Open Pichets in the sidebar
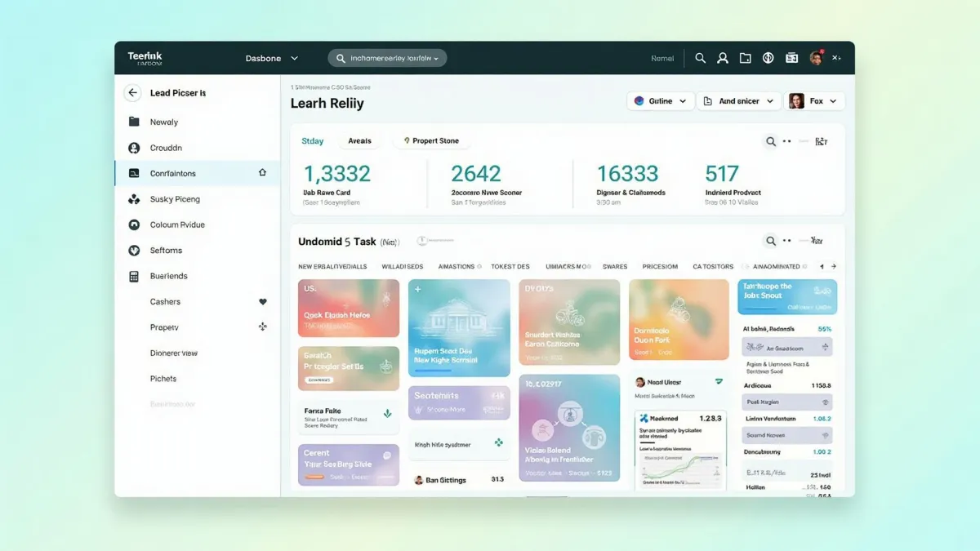The width and height of the screenshot is (980, 551). point(163,379)
